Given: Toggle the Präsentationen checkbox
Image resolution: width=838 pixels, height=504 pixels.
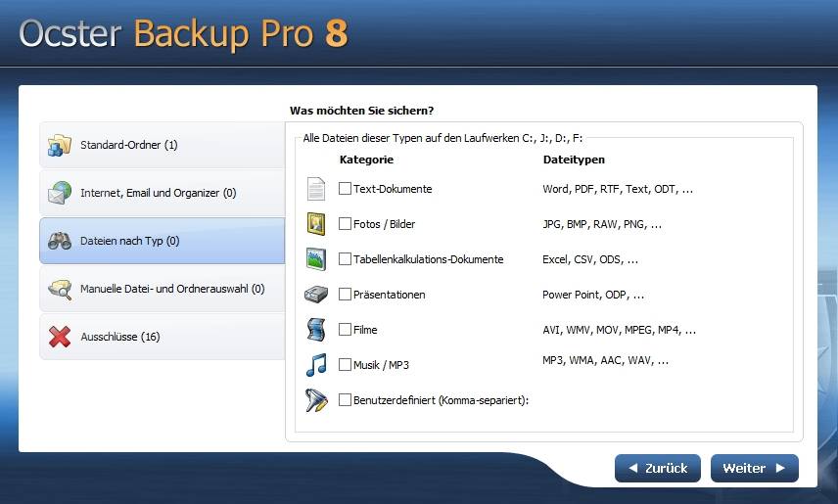Looking at the screenshot, I should [x=345, y=294].
